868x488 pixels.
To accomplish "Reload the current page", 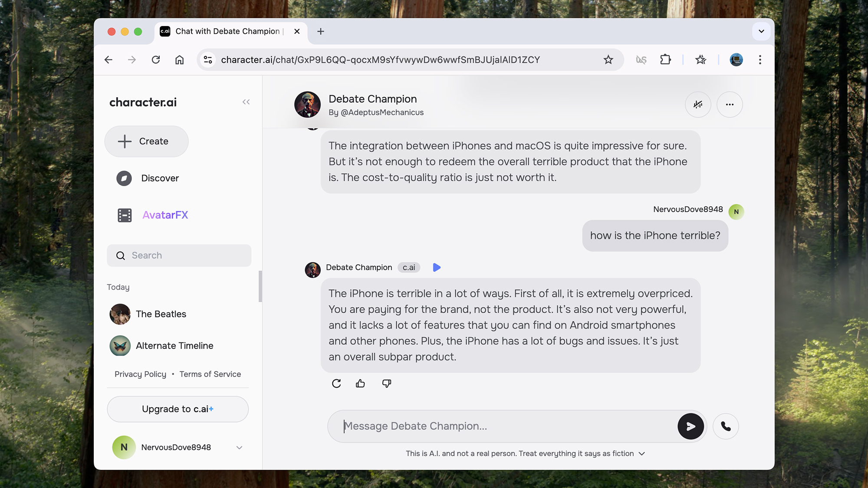I will tap(156, 60).
